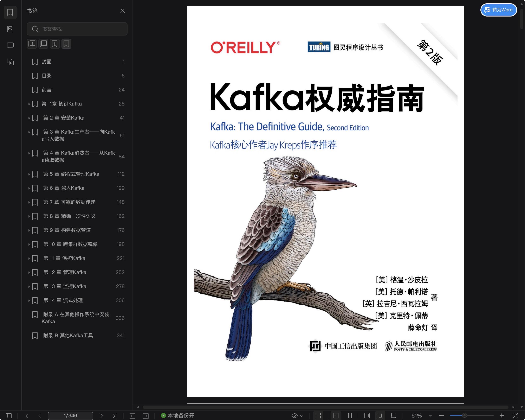The width and height of the screenshot is (525, 420).
Task: Toggle the sidebar panel icon in status bar
Action: click(8, 416)
